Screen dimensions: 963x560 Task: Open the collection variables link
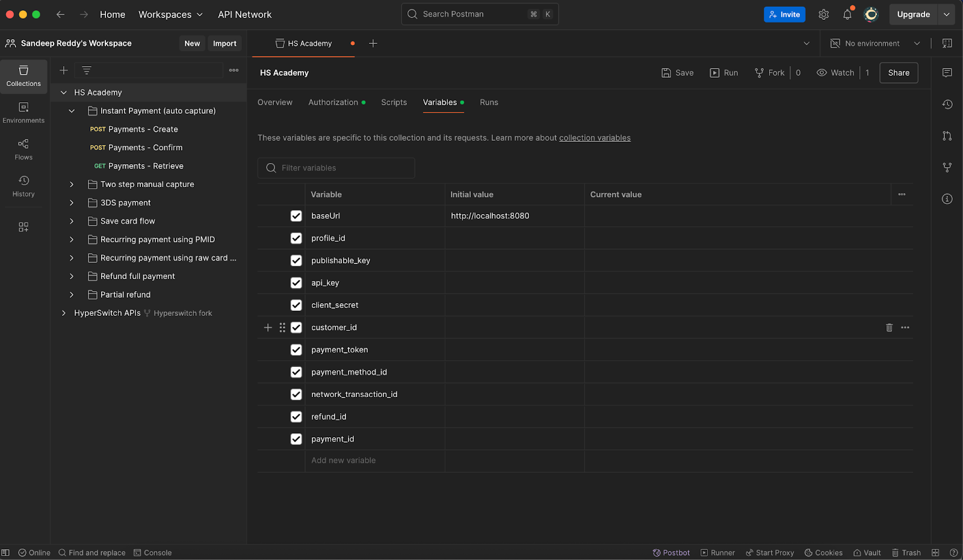tap(594, 138)
